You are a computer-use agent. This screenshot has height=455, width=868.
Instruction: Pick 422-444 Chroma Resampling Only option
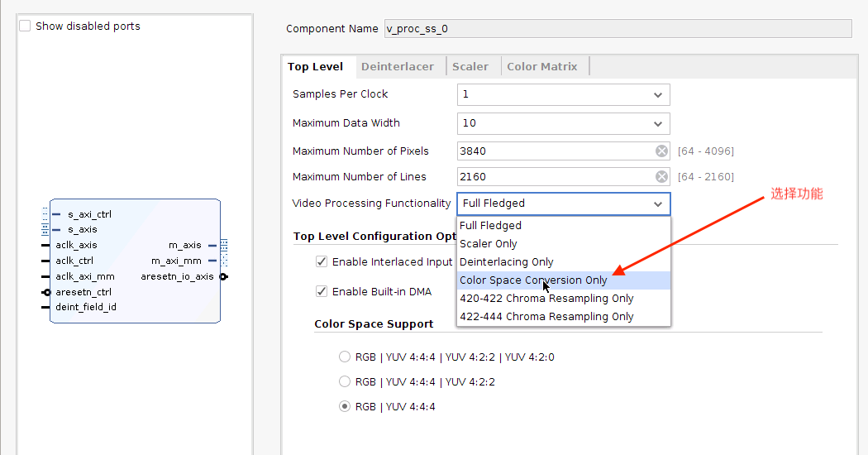click(546, 317)
